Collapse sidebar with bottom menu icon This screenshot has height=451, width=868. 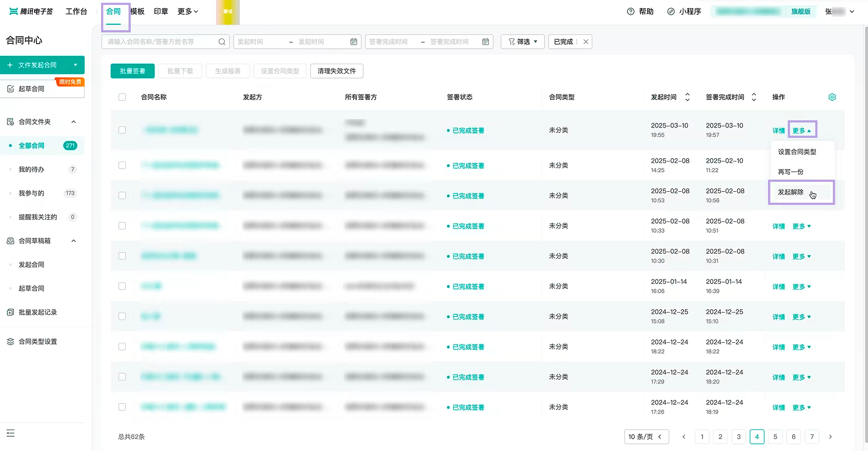point(10,433)
